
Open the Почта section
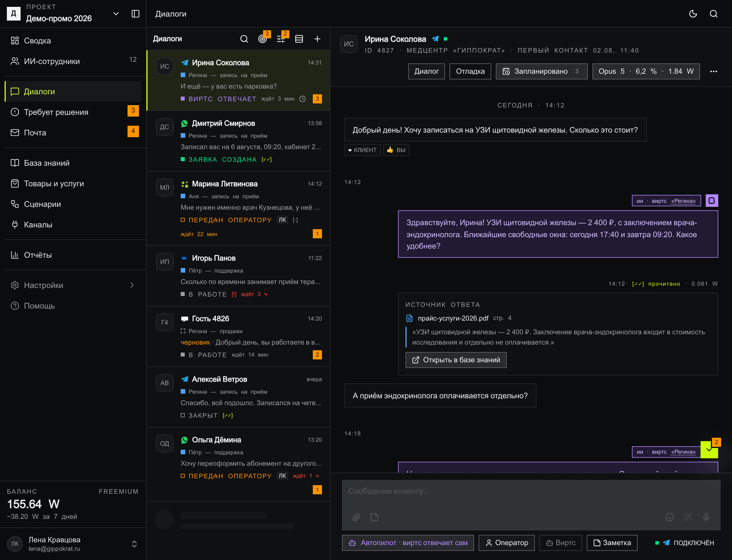point(73,133)
